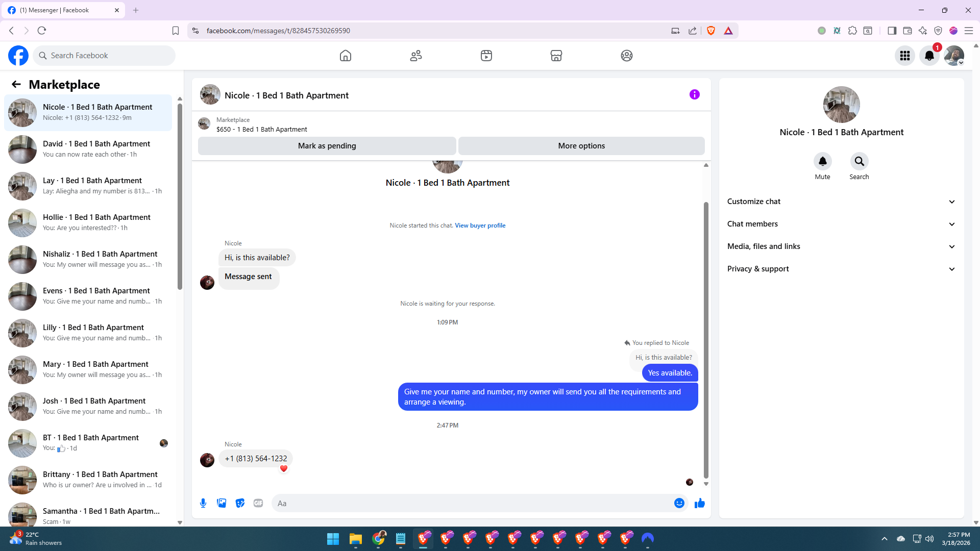Viewport: 980px width, 551px height.
Task: Open the notifications bell
Action: coord(929,56)
